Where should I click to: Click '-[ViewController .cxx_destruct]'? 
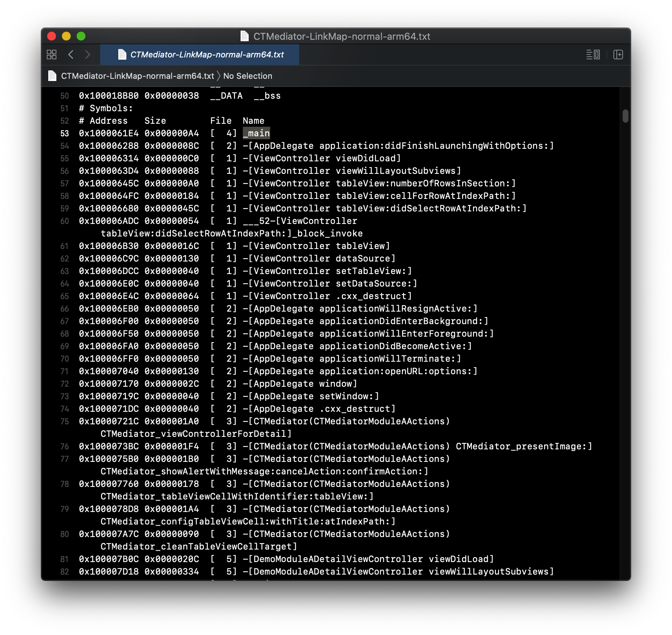tap(327, 296)
